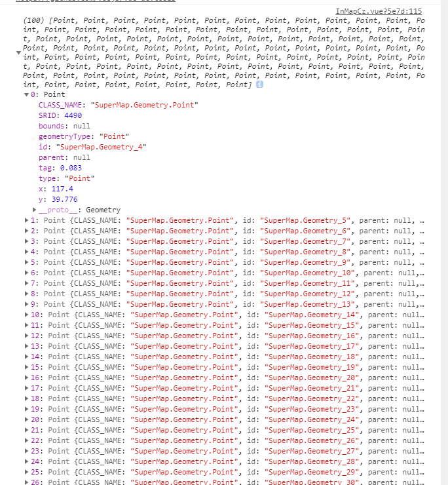Image resolution: width=448 pixels, height=485 pixels.
Task: Expand array item 25 with id SuperMap.Geometry_29
Action: point(27,473)
